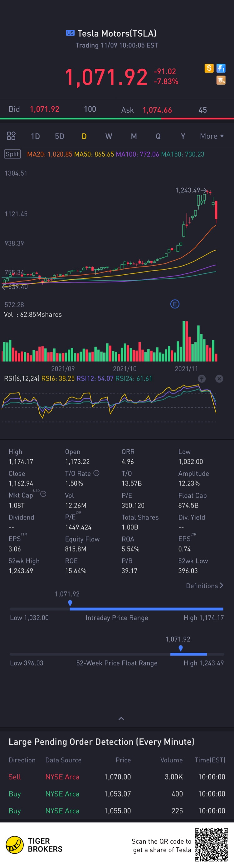Toggle the Split adjustment button
234x868 pixels.
[12, 154]
